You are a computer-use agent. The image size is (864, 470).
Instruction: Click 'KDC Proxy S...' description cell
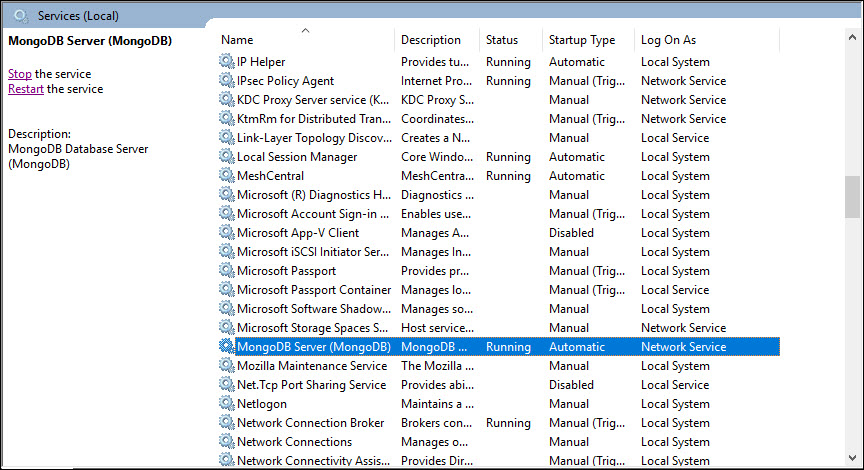click(x=437, y=100)
